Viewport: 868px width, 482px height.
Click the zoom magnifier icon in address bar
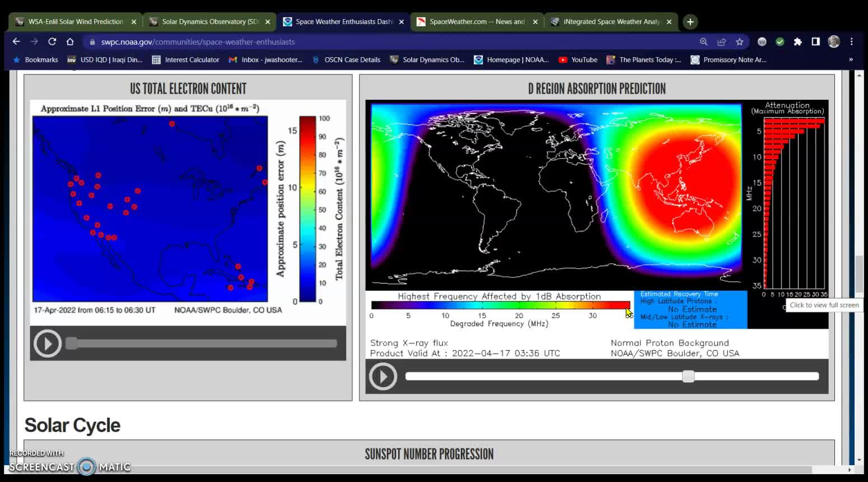point(704,41)
